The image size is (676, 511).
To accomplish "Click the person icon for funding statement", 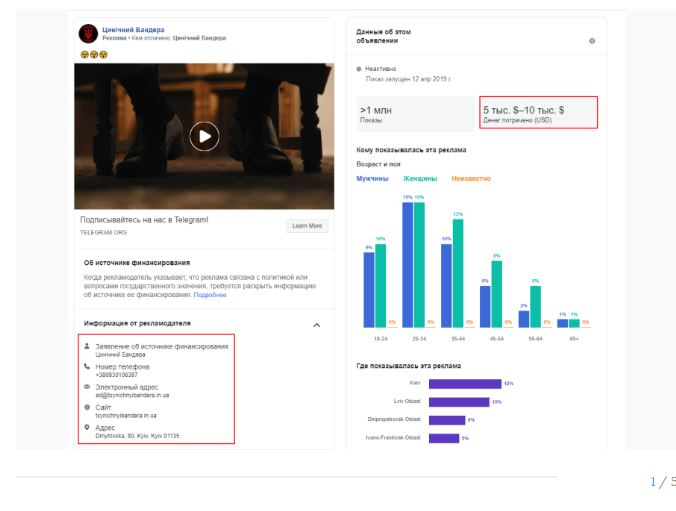I will 87,346.
